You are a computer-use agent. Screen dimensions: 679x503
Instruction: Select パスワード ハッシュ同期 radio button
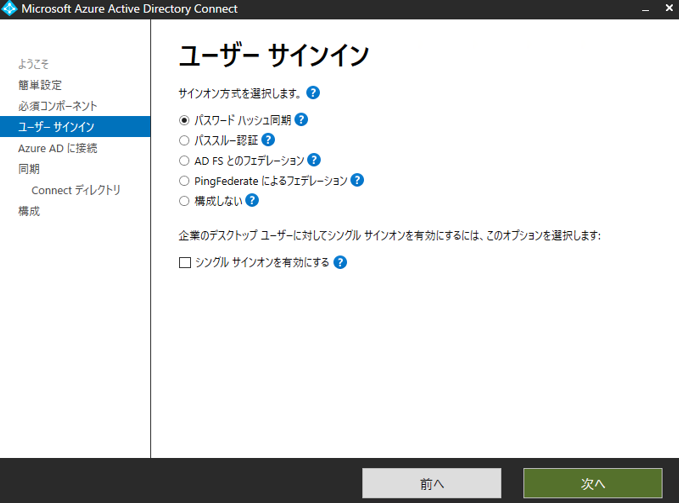184,120
